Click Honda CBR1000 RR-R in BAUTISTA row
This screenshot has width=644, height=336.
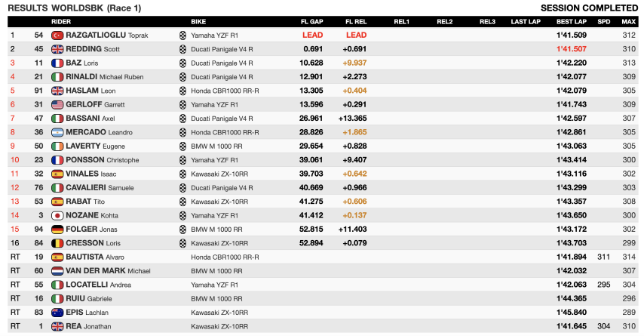pyautogui.click(x=225, y=257)
